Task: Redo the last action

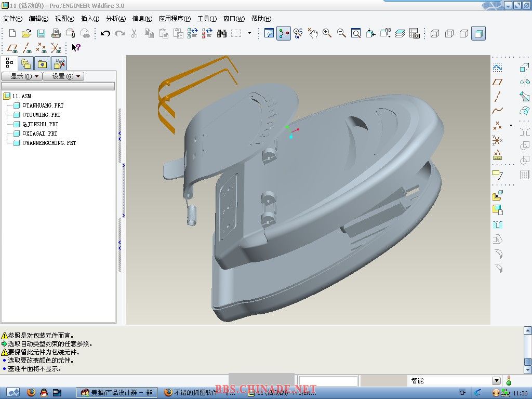Action: click(x=120, y=33)
